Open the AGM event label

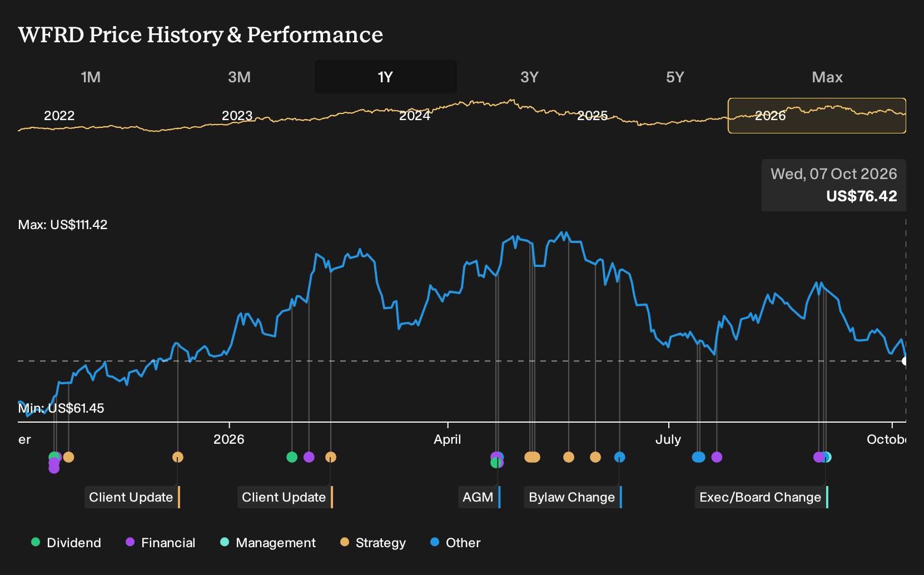pyautogui.click(x=479, y=497)
